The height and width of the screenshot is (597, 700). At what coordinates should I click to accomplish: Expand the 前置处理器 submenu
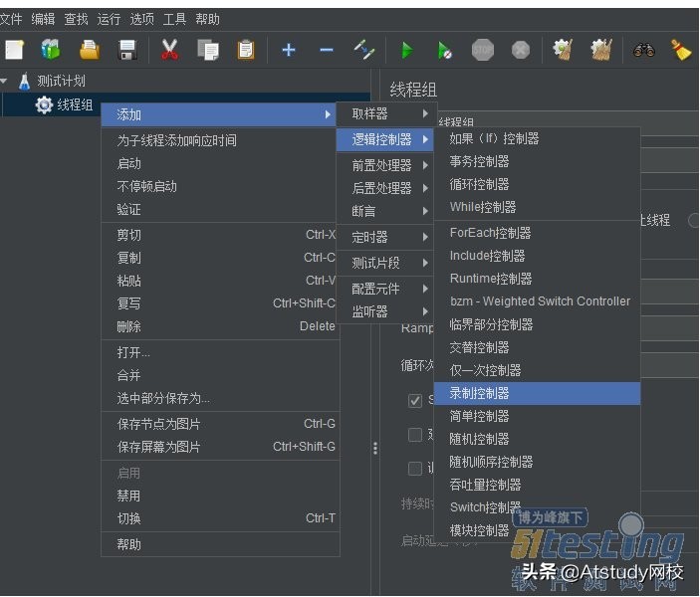385,165
